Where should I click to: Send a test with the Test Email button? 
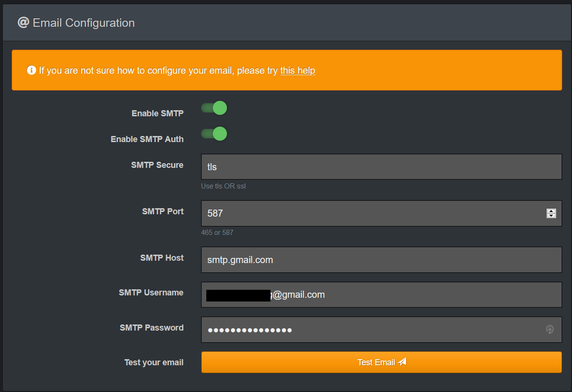(x=381, y=362)
